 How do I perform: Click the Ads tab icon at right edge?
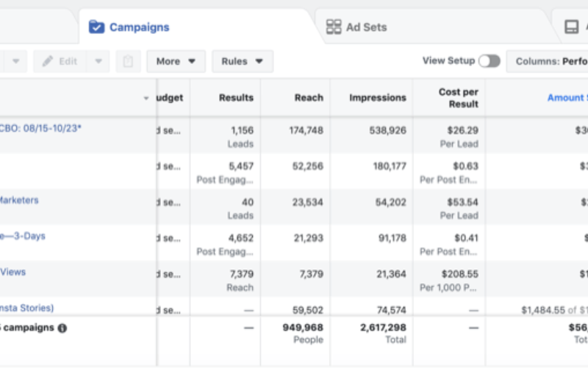click(x=571, y=27)
